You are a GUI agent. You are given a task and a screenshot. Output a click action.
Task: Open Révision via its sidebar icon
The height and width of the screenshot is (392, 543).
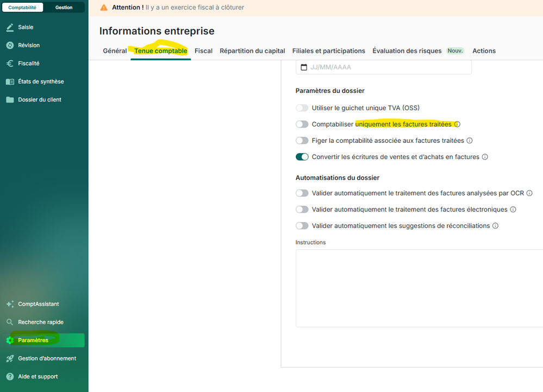(x=10, y=46)
